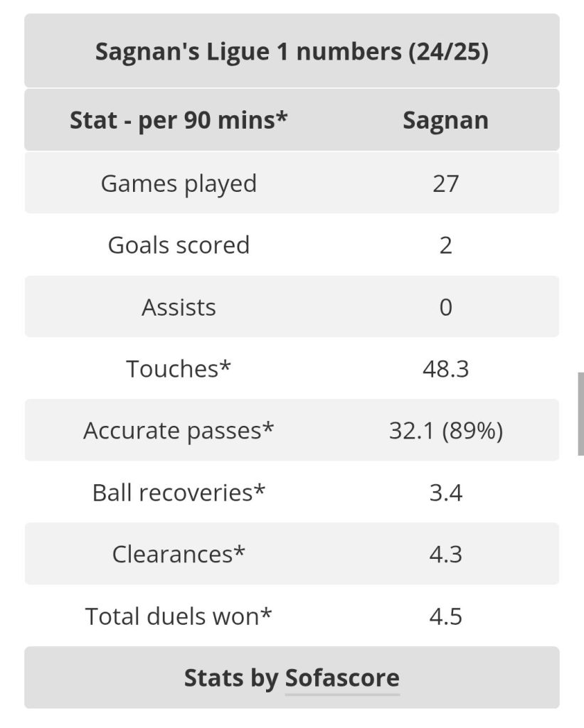This screenshot has height=728, width=584.
Task: Select the Goals scored label
Action: [x=179, y=245]
